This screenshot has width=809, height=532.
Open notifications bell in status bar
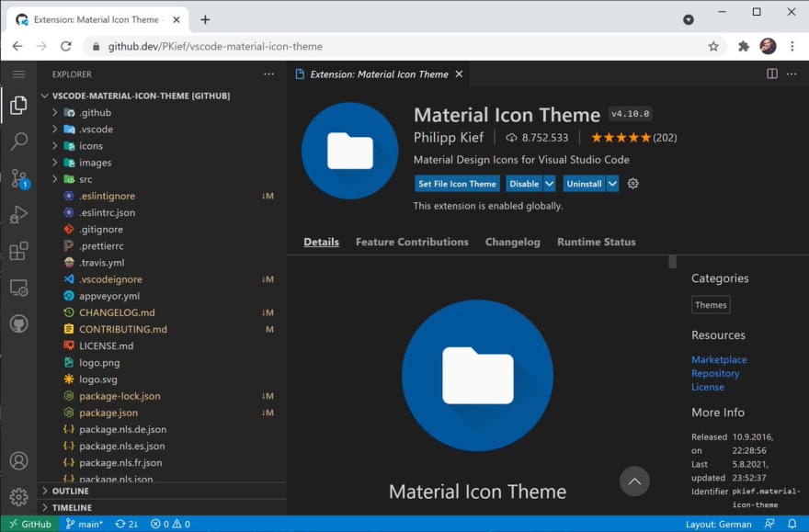(x=792, y=524)
